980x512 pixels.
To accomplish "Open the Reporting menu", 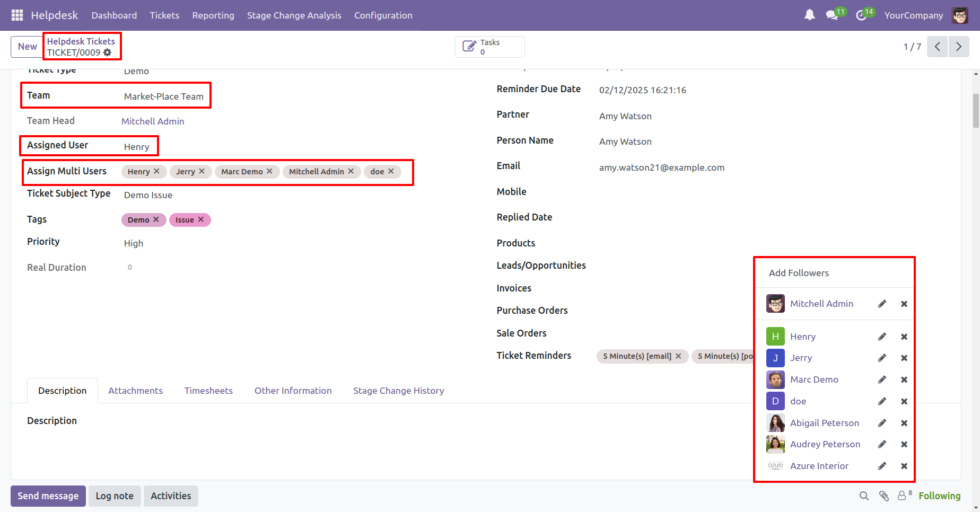I will (213, 15).
